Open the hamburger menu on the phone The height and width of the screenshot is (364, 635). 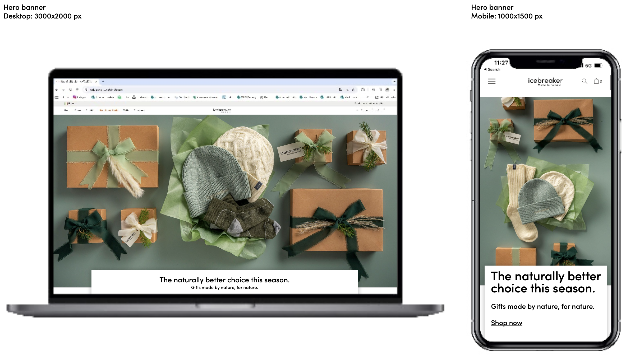[491, 81]
